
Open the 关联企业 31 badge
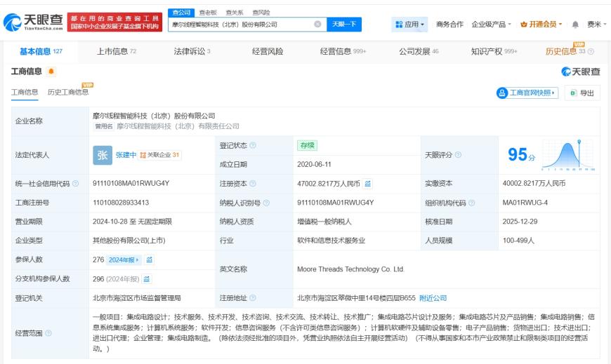pos(159,155)
